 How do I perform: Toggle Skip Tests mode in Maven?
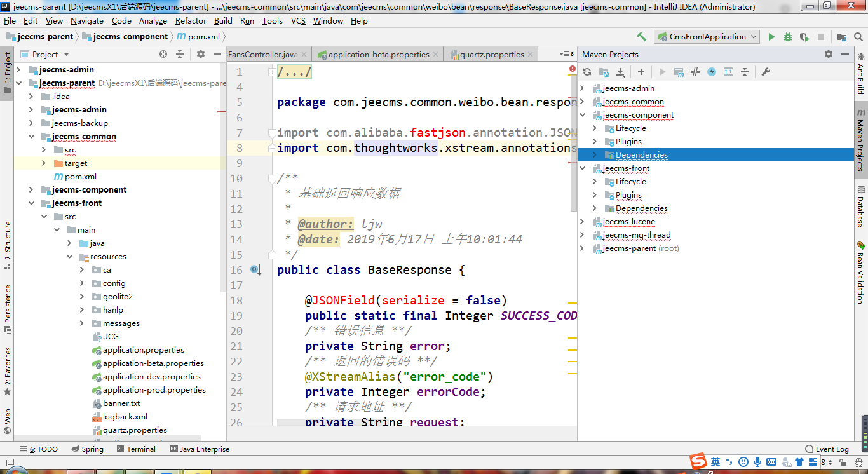pyautogui.click(x=712, y=72)
